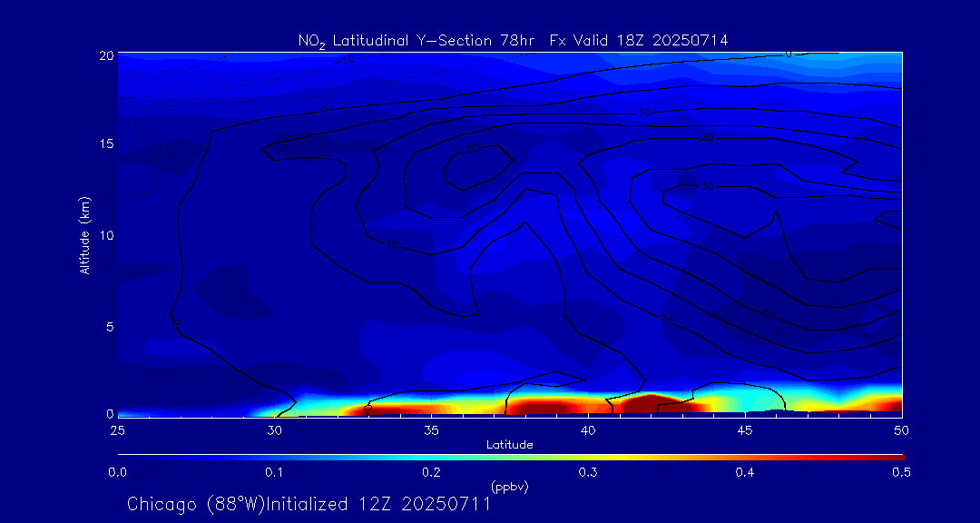This screenshot has width=980, height=523.
Task: Click the latitude axis tick label "30"
Action: pyautogui.click(x=274, y=430)
